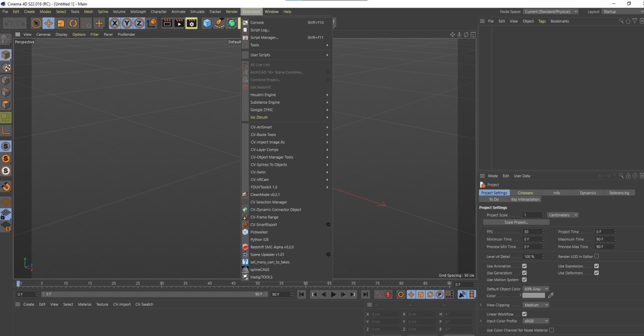Screen dimensions: 644x336
Task: Switch to Texture mode checkerboard icon
Action: (6, 68)
